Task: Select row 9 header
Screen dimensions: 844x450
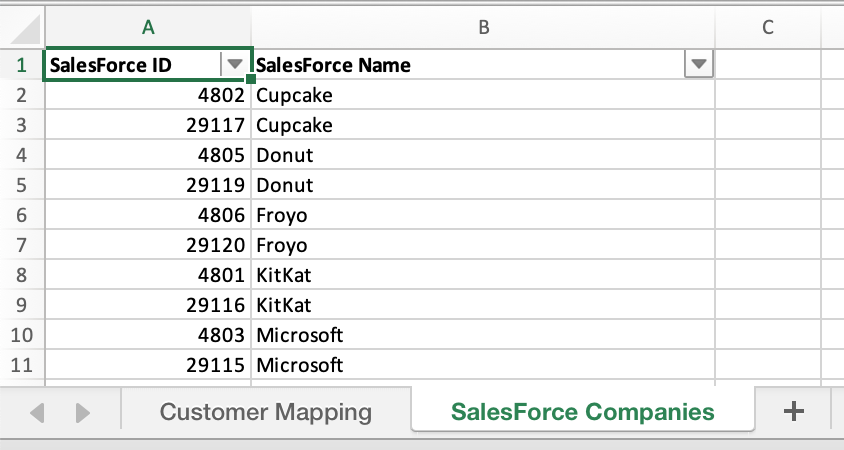Action: click(22, 305)
